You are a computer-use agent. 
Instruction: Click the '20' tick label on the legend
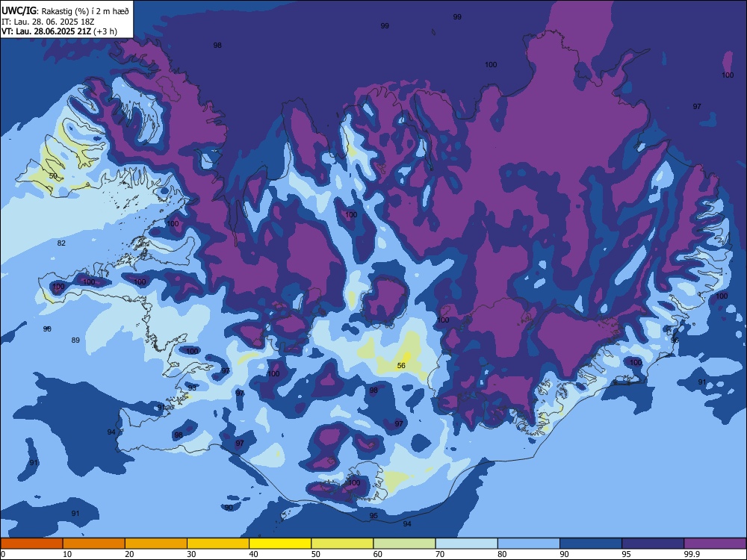click(x=129, y=554)
